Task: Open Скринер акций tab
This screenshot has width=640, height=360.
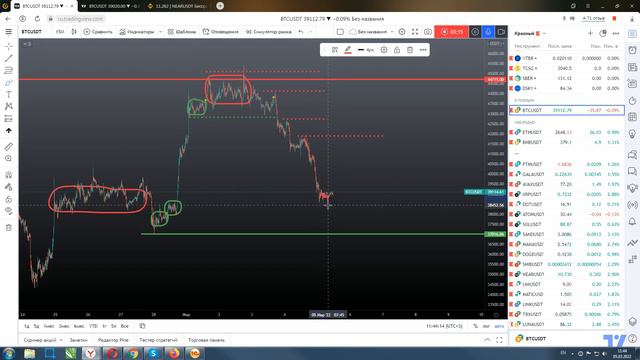Action: (x=40, y=340)
